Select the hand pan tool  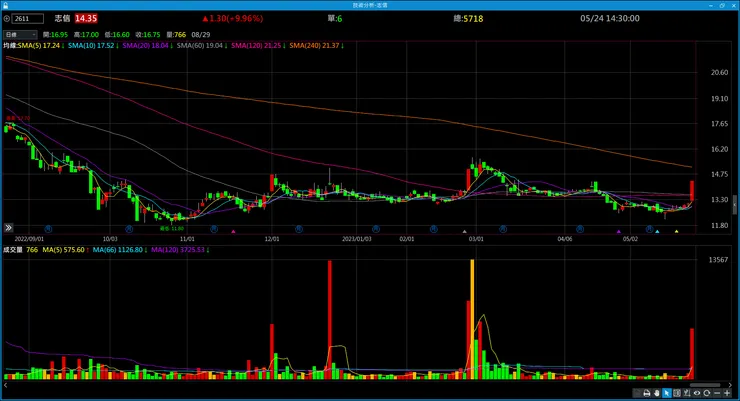pyautogui.click(x=656, y=393)
